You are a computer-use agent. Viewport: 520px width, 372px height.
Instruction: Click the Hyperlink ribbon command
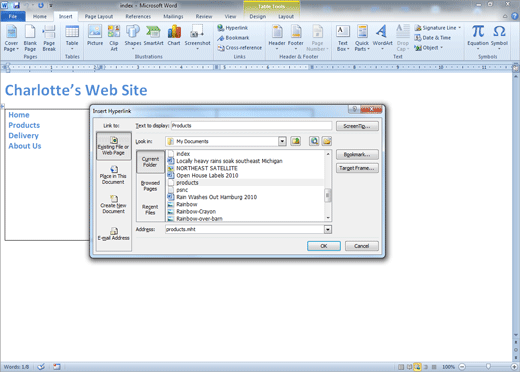click(x=232, y=28)
